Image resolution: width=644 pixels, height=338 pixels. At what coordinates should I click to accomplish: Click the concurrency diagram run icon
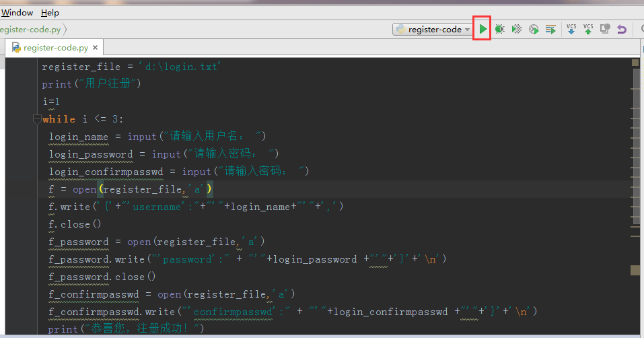pyautogui.click(x=550, y=29)
